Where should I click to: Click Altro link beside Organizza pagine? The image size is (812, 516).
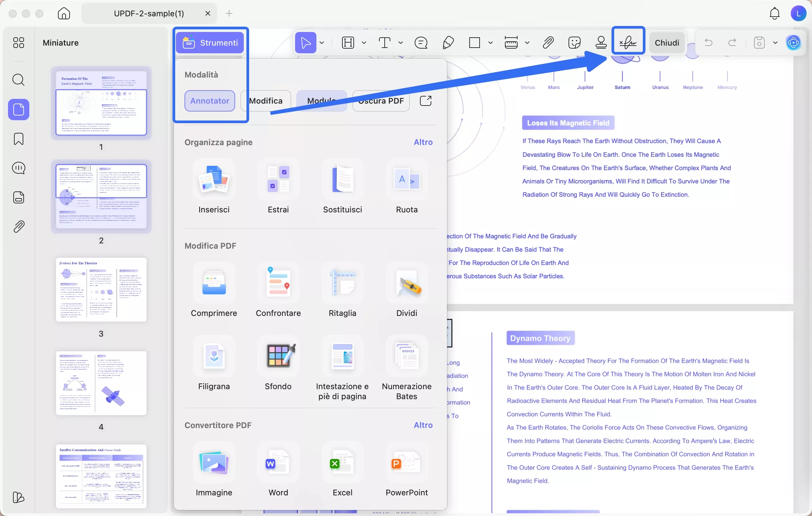[423, 142]
